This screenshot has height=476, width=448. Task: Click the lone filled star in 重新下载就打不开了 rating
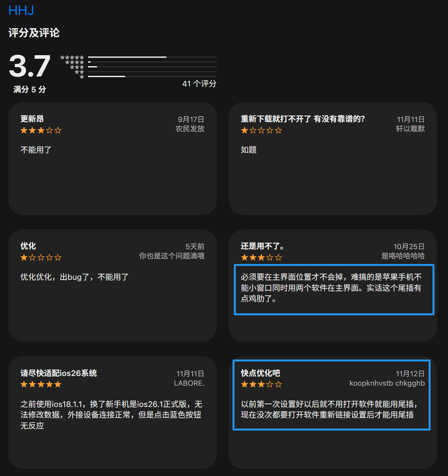[244, 130]
